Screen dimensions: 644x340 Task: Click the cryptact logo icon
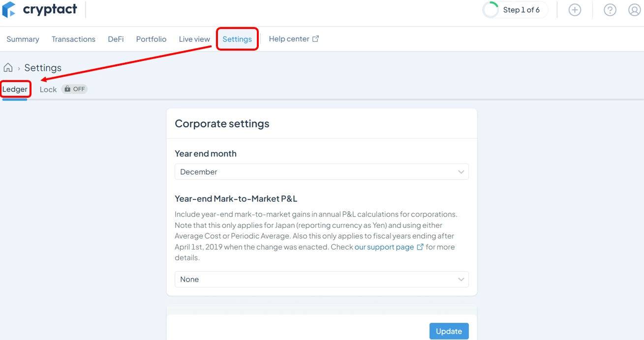tap(9, 9)
